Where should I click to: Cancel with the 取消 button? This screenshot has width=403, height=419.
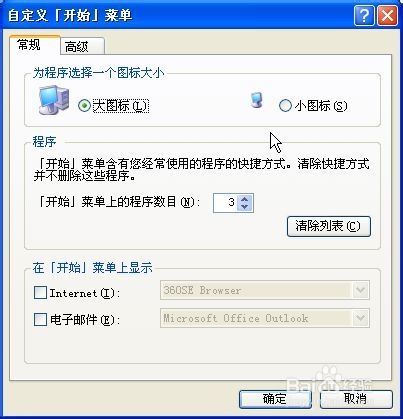click(x=356, y=399)
